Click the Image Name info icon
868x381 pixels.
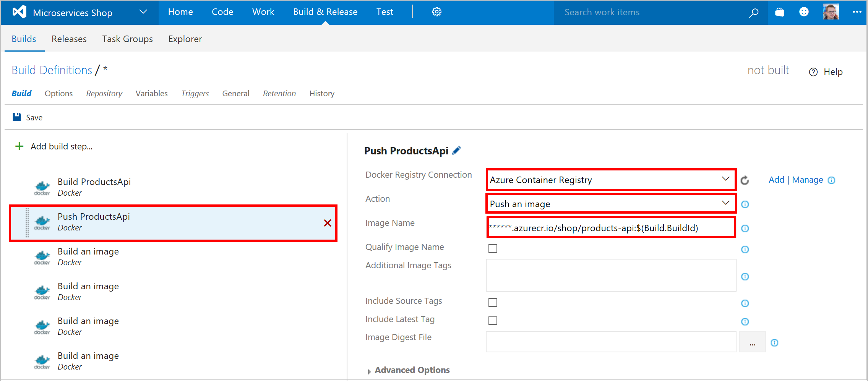(x=745, y=228)
